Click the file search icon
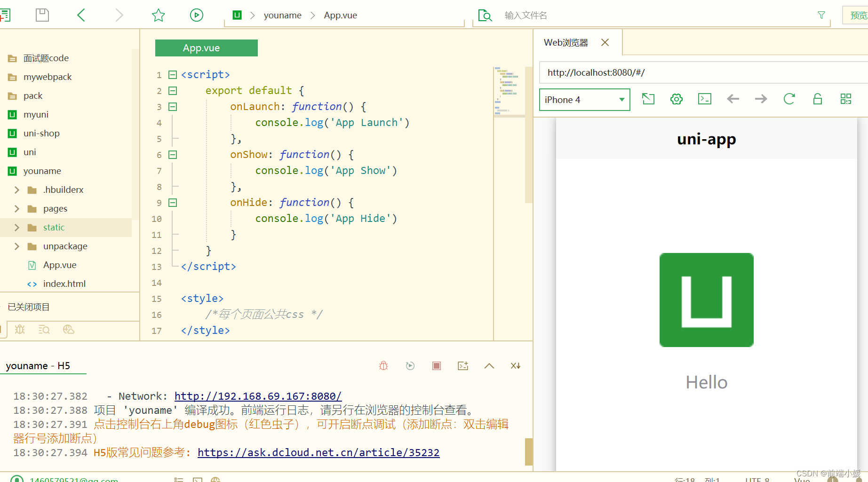 point(485,16)
